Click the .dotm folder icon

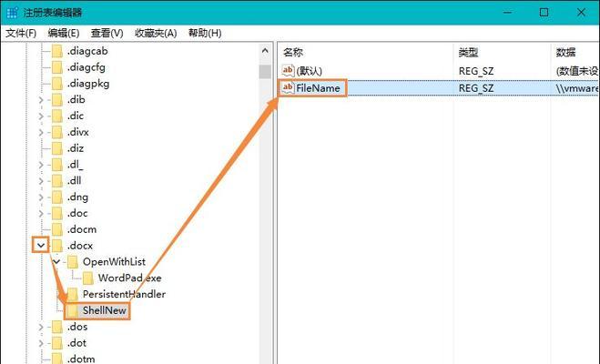pos(57,359)
